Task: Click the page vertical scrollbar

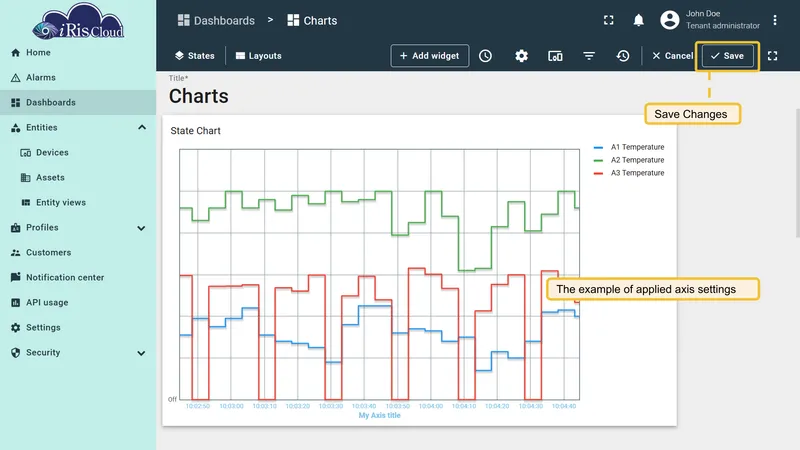Action: [x=797, y=172]
